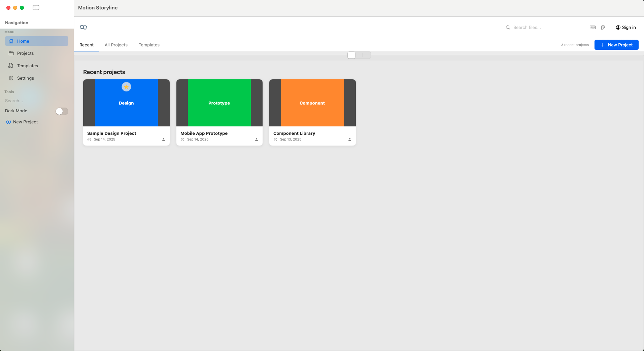The width and height of the screenshot is (644, 351).
Task: Click the clock icon on Component Library
Action: [x=275, y=140]
